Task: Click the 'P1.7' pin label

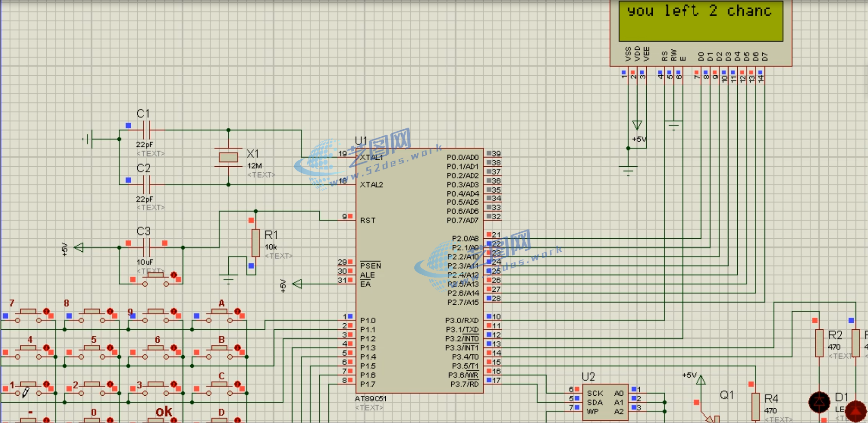Action: tap(368, 384)
